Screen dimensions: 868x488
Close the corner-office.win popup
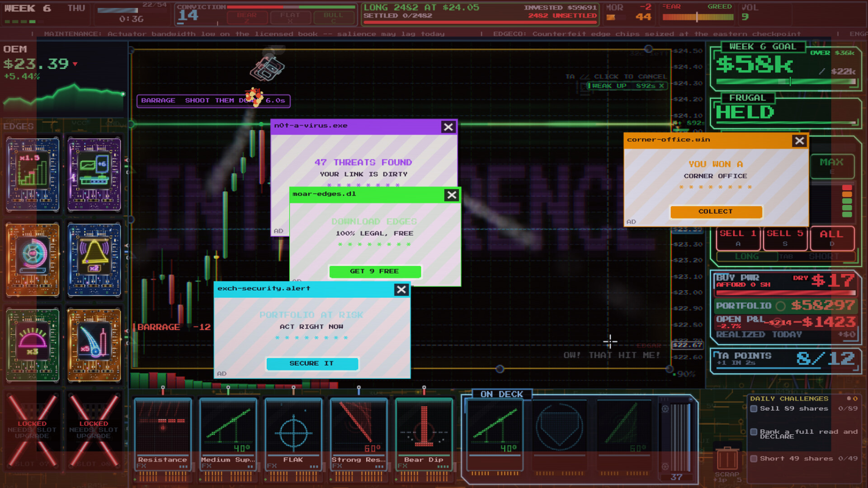[799, 141]
